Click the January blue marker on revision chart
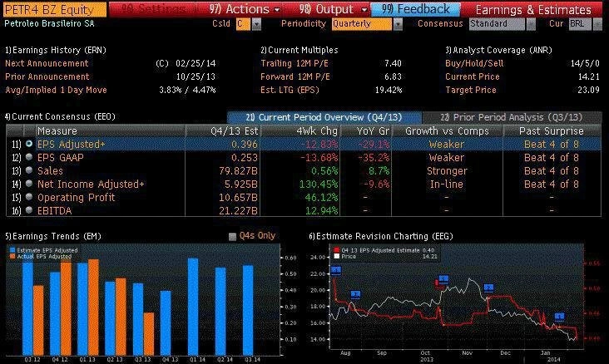The height and width of the screenshot is (364, 609). pyautogui.click(x=559, y=317)
